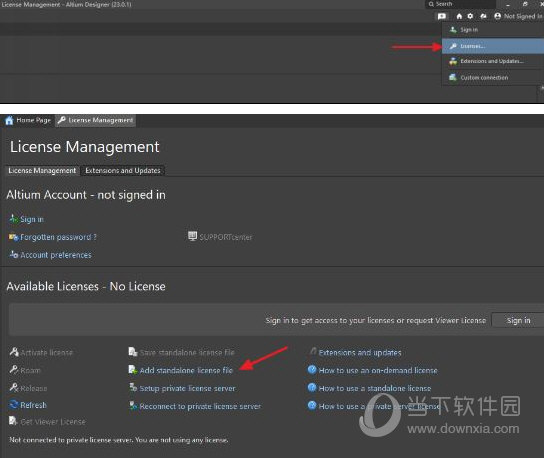Click the house icon on Home Page tab
The height and width of the screenshot is (458, 544).
[9, 120]
